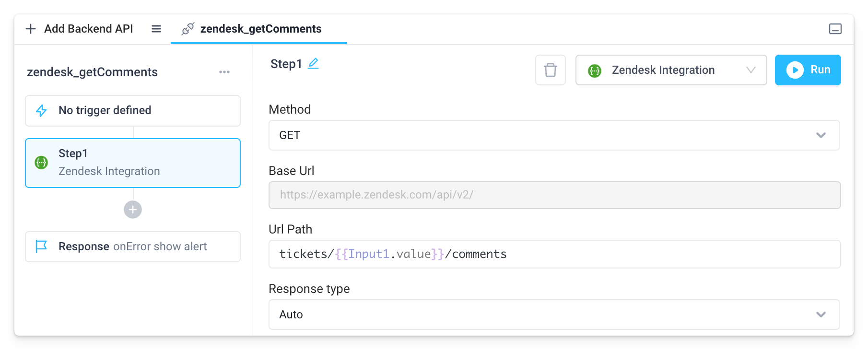Open the Method dropdown showing GET
Screen dimensions: 868x350
[554, 135]
